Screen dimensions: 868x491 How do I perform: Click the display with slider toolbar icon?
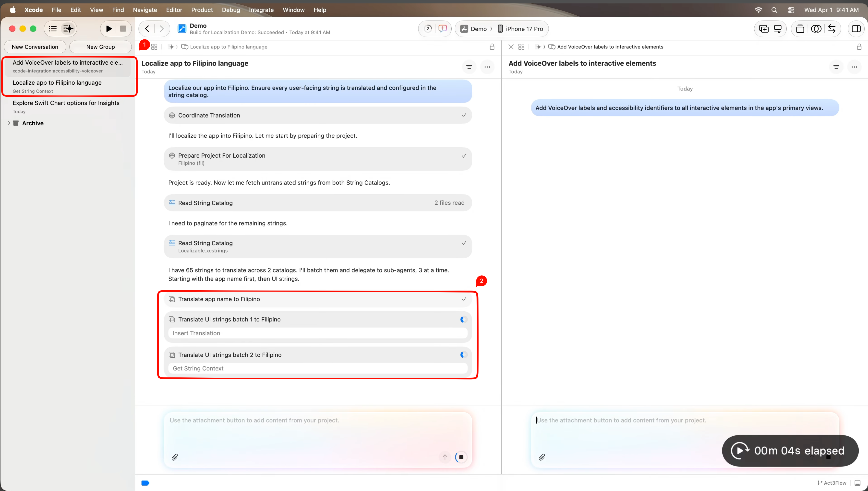pyautogui.click(x=778, y=29)
